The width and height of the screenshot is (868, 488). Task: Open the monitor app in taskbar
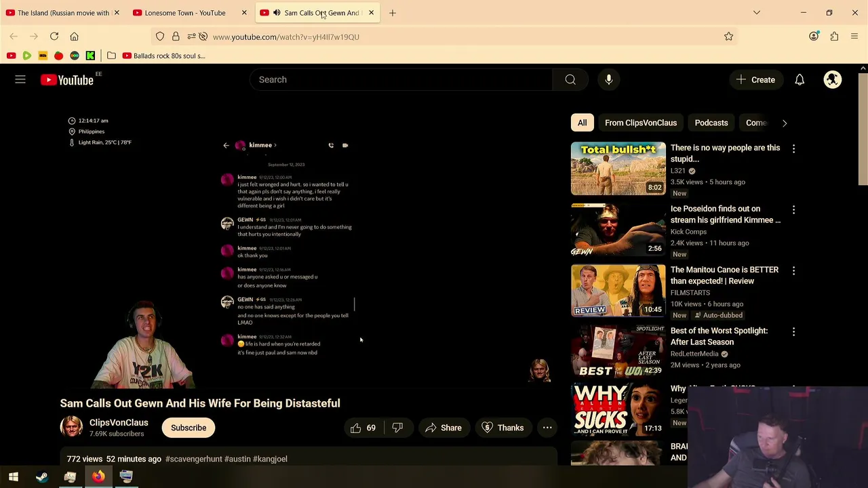126,477
